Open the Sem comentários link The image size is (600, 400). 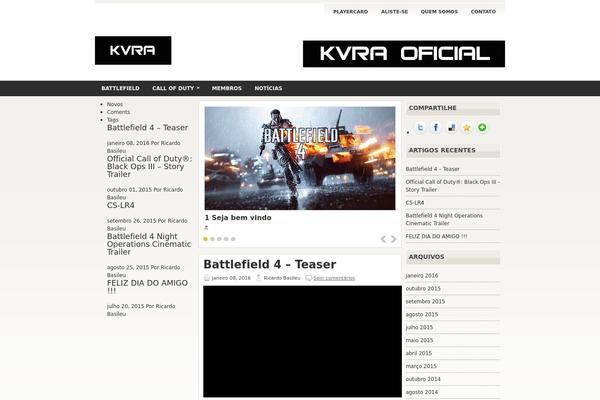[x=334, y=278]
